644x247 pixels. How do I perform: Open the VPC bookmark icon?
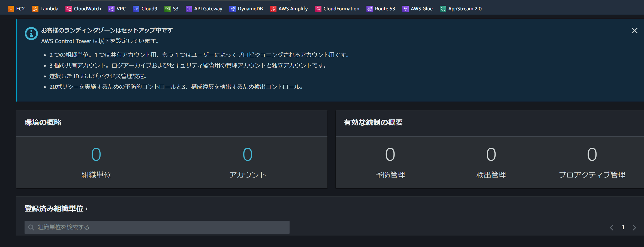pos(111,8)
